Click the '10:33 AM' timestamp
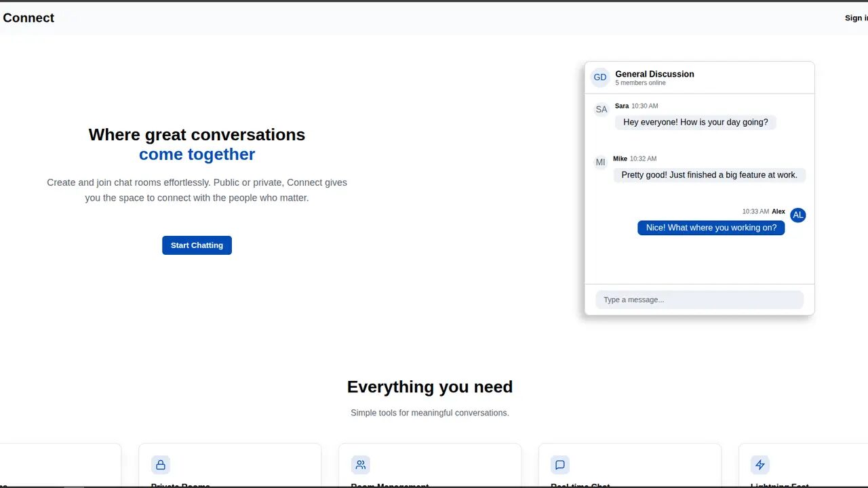 [755, 211]
